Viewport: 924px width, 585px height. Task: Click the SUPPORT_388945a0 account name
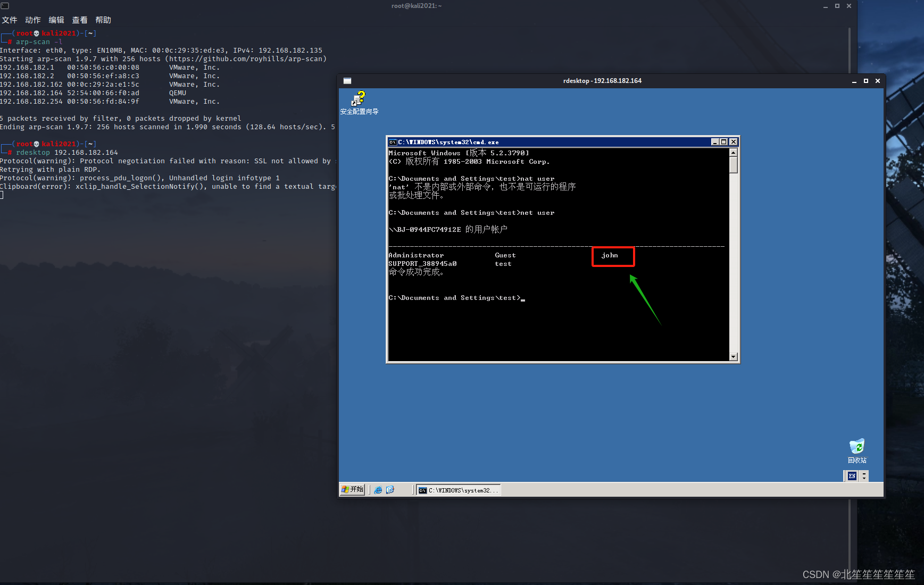(422, 264)
